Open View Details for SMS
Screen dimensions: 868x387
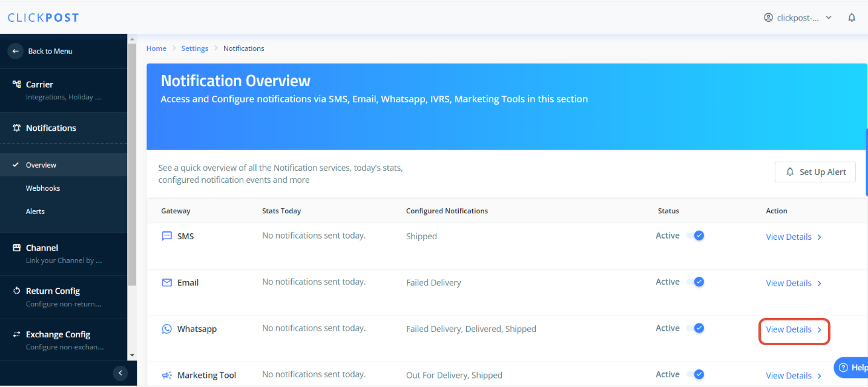[x=794, y=237]
